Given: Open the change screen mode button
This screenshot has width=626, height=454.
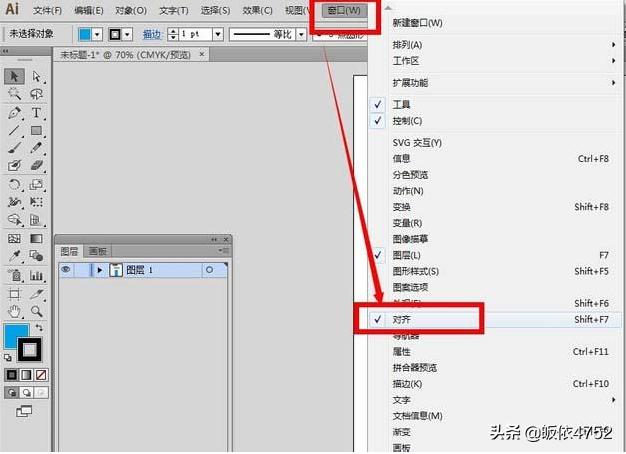Looking at the screenshot, I should tap(24, 411).
